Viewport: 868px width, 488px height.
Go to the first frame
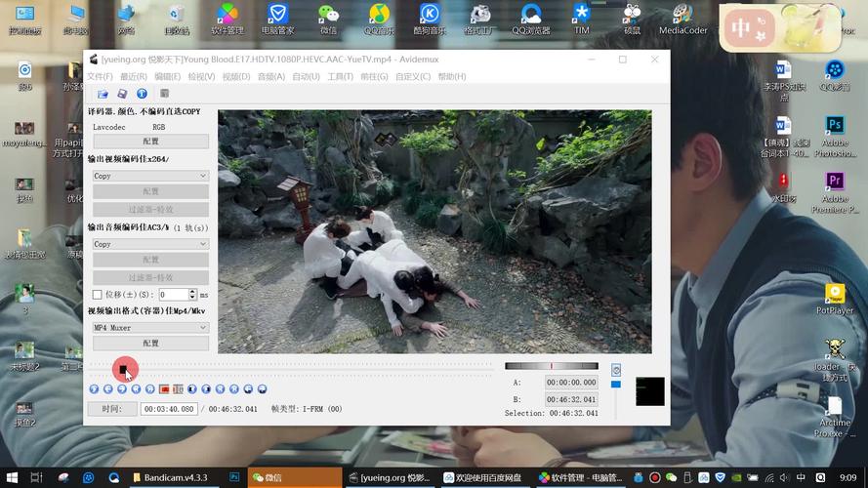click(221, 389)
